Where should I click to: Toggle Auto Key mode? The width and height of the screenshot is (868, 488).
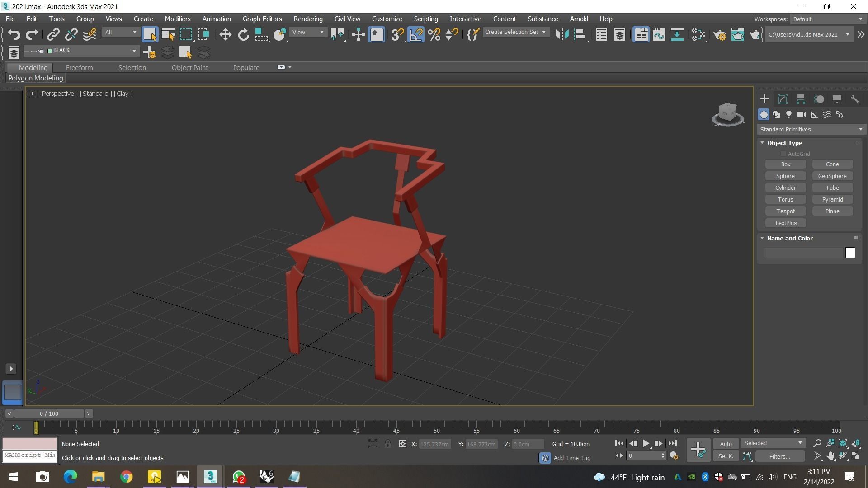pyautogui.click(x=726, y=444)
